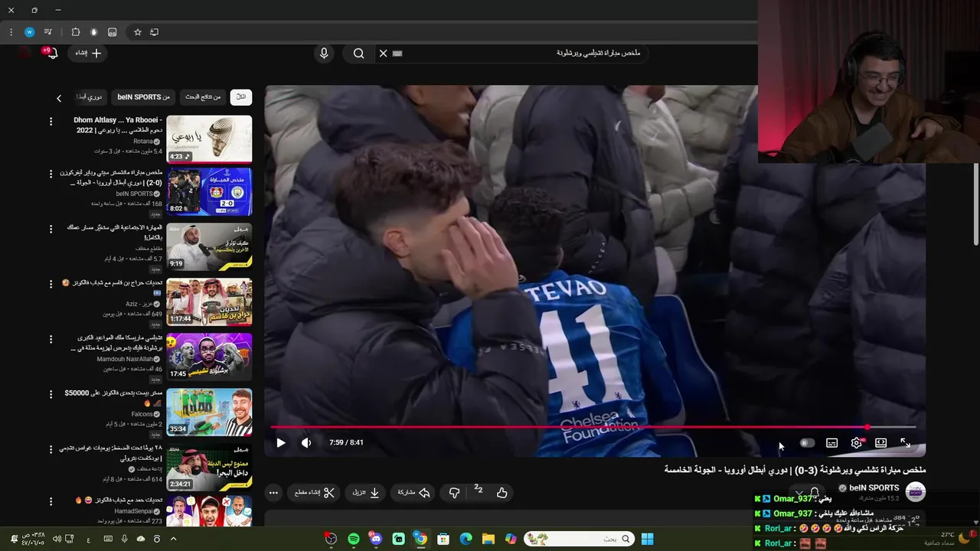
Task: Open the browser profile avatar
Action: [29, 32]
